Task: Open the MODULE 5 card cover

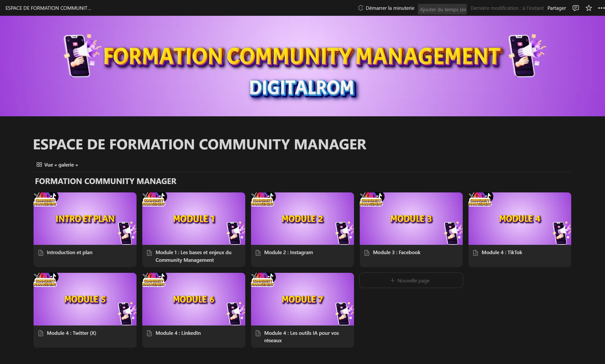Action: click(85, 299)
